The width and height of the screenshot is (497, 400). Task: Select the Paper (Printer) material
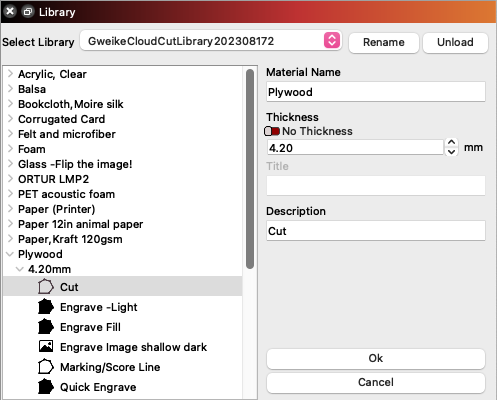pyautogui.click(x=56, y=209)
